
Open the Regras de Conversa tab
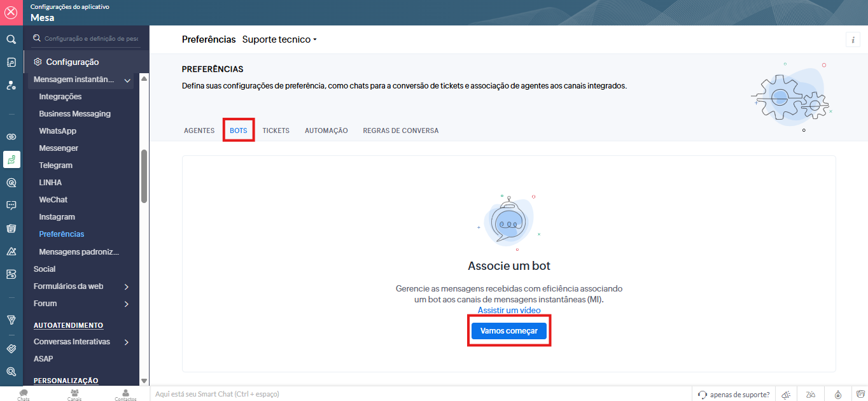click(x=400, y=130)
